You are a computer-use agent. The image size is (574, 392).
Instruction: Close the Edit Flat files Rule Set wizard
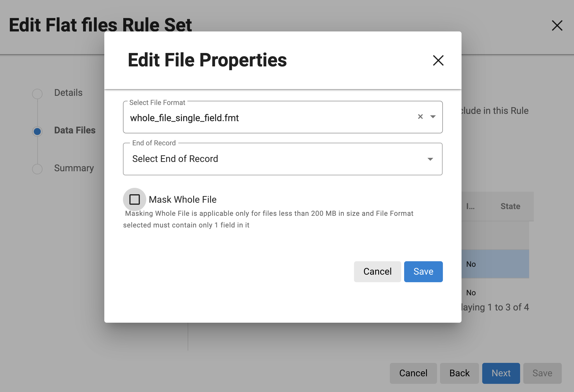[x=557, y=26]
